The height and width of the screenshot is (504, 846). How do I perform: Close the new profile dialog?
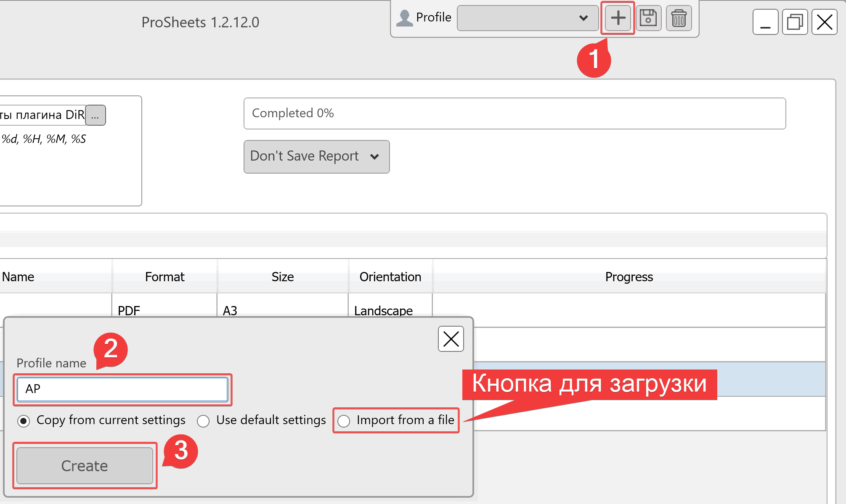coord(451,339)
